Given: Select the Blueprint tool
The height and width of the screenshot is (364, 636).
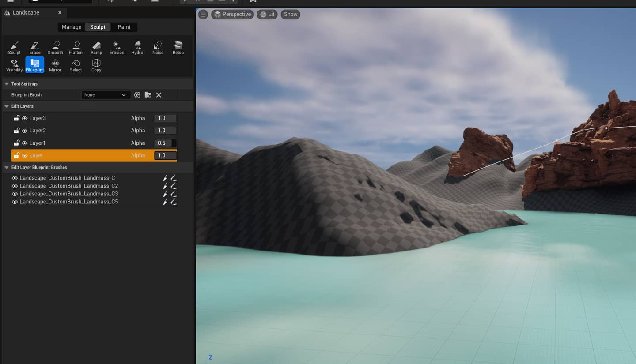Looking at the screenshot, I should pyautogui.click(x=35, y=65).
